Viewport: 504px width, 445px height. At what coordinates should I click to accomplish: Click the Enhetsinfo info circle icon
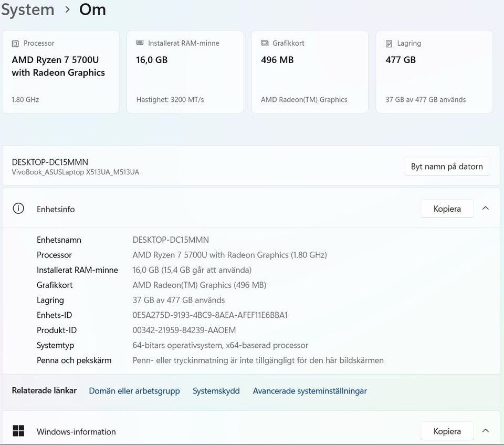click(x=18, y=209)
